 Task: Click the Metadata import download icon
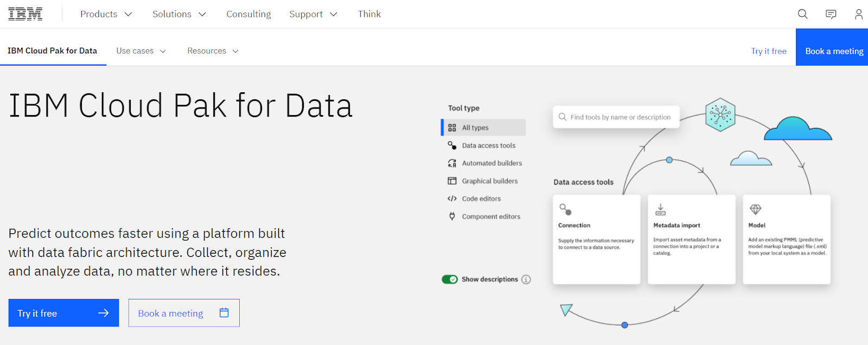pos(660,209)
